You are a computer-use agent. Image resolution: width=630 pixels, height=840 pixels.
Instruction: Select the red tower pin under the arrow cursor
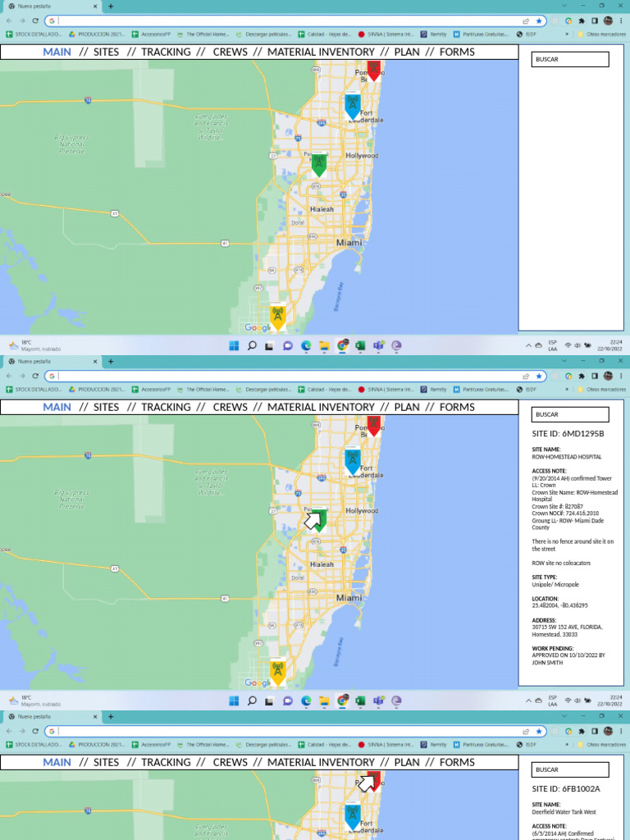[373, 781]
